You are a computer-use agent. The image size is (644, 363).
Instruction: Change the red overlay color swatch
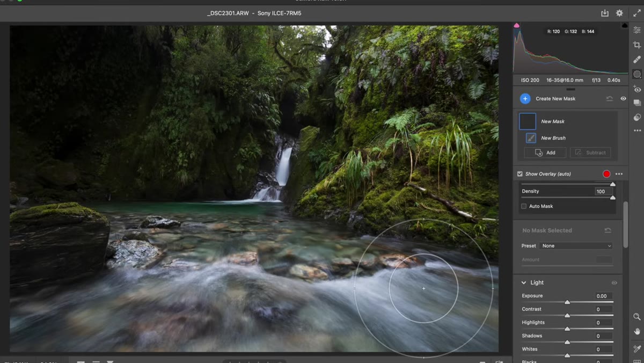(x=606, y=174)
